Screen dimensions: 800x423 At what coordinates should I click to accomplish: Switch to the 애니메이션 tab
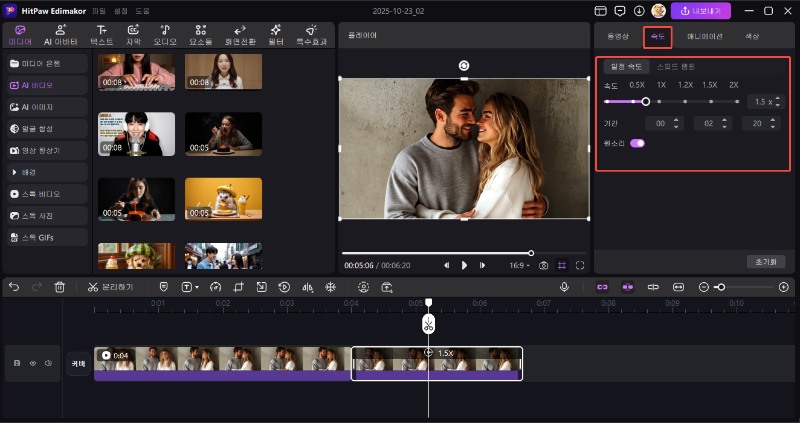(704, 36)
